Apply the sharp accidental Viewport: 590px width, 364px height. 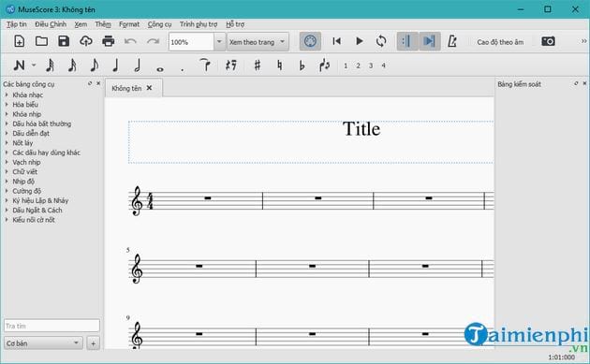(257, 66)
